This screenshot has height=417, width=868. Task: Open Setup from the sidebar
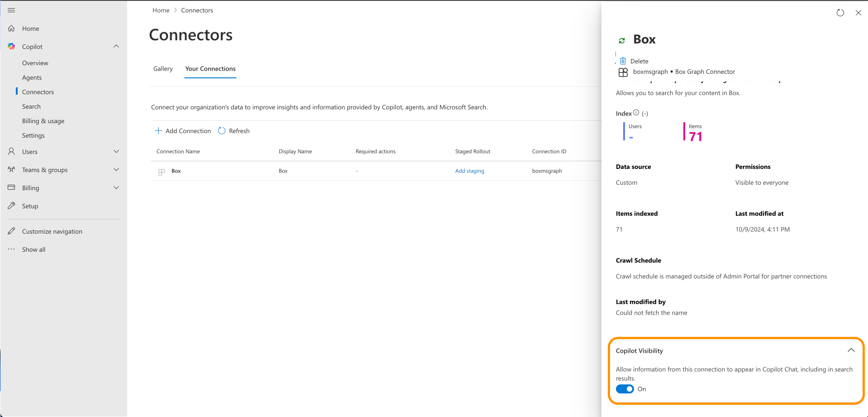[x=30, y=206]
